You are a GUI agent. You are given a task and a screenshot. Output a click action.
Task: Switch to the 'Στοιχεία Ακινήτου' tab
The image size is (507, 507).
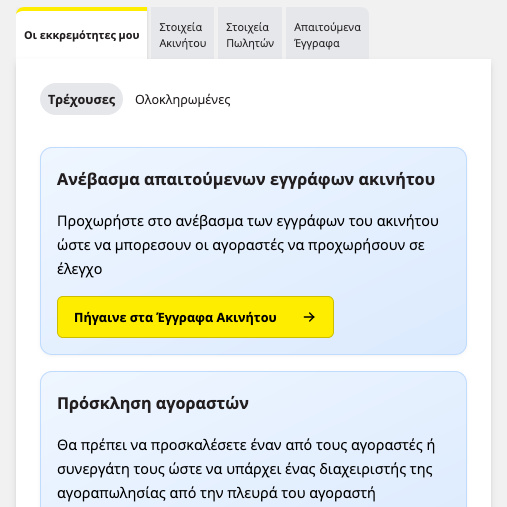click(182, 34)
